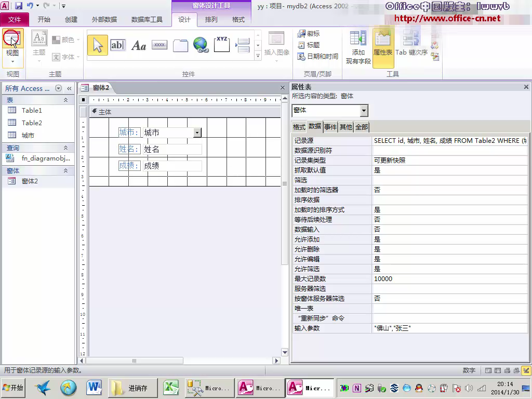Viewport: 532px width, 399px height.
Task: Switch to the 创建 (Create) ribbon tab
Action: [71, 20]
